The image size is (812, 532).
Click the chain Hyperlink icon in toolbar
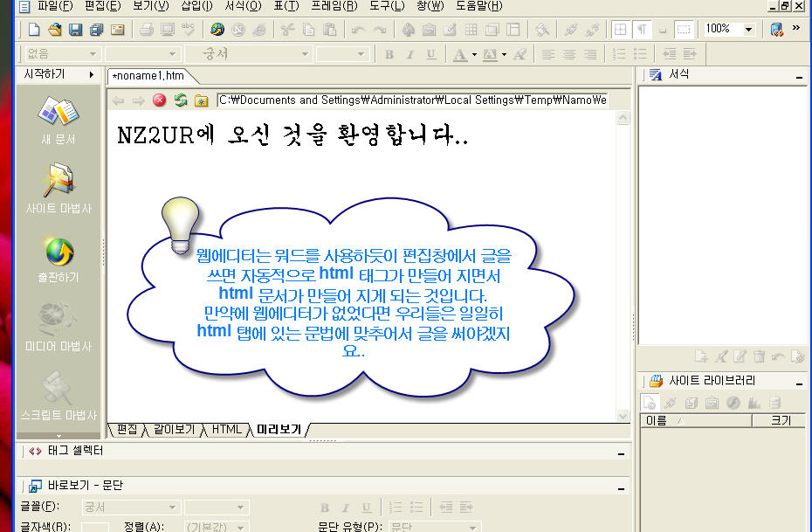pyautogui.click(x=571, y=29)
